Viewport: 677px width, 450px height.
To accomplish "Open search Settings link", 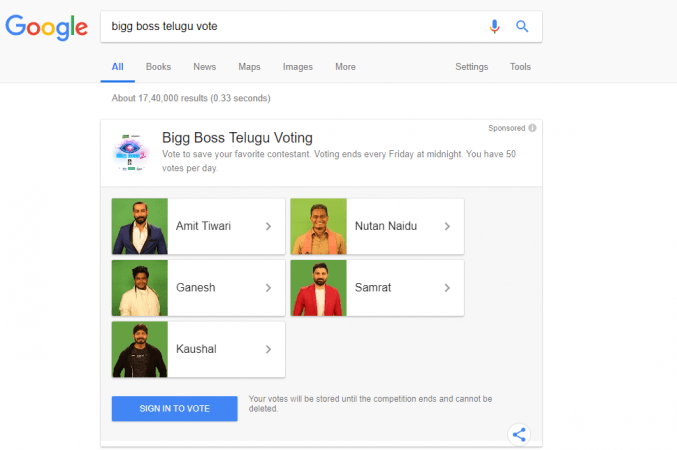I will coord(472,67).
